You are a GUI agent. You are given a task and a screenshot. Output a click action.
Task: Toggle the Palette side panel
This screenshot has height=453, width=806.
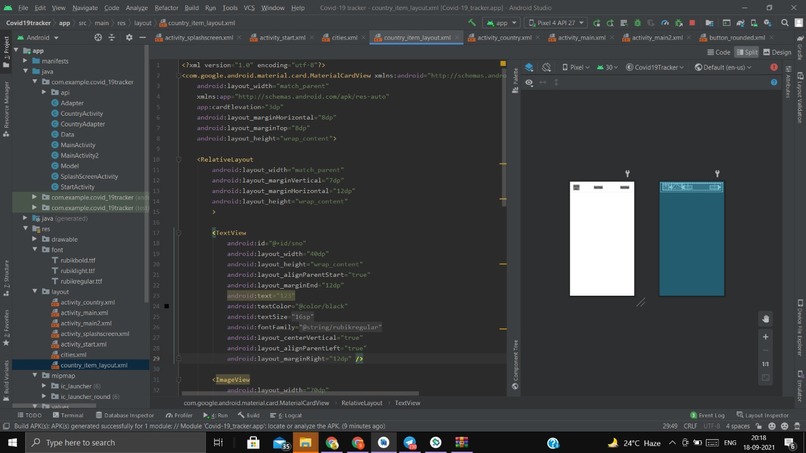pos(515,80)
